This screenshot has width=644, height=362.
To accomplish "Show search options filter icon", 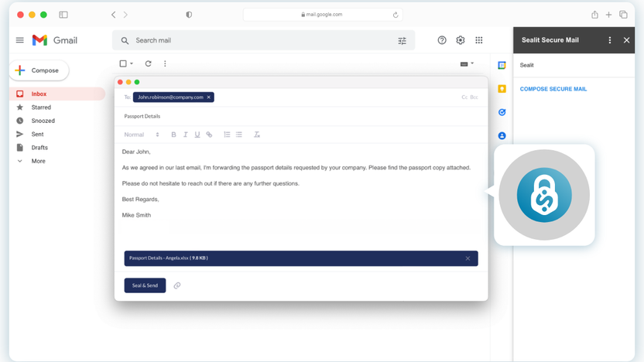I will click(x=402, y=41).
